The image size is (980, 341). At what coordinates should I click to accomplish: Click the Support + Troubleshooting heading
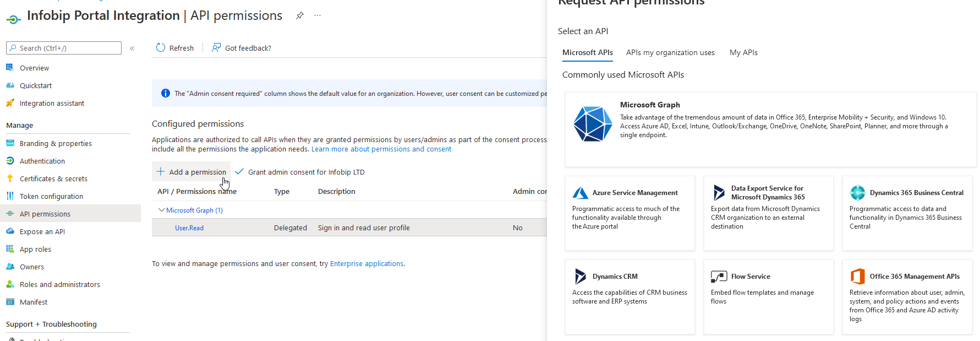(51, 324)
